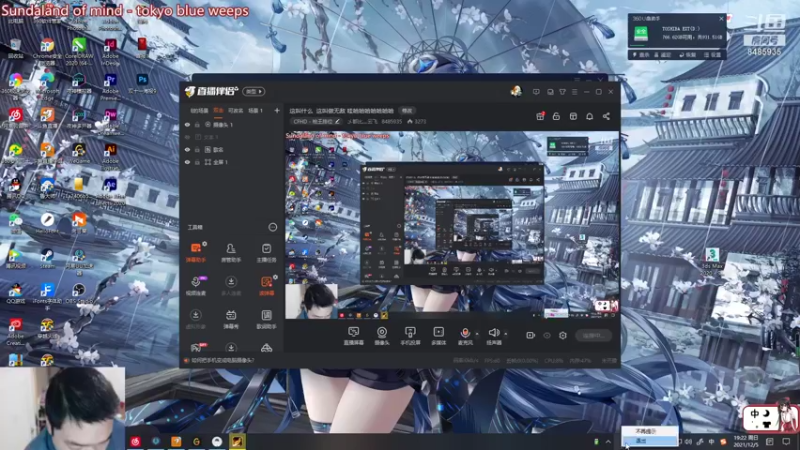The image size is (800, 450).
Task: Toggle the preview eye icon near settings
Action: click(x=547, y=335)
